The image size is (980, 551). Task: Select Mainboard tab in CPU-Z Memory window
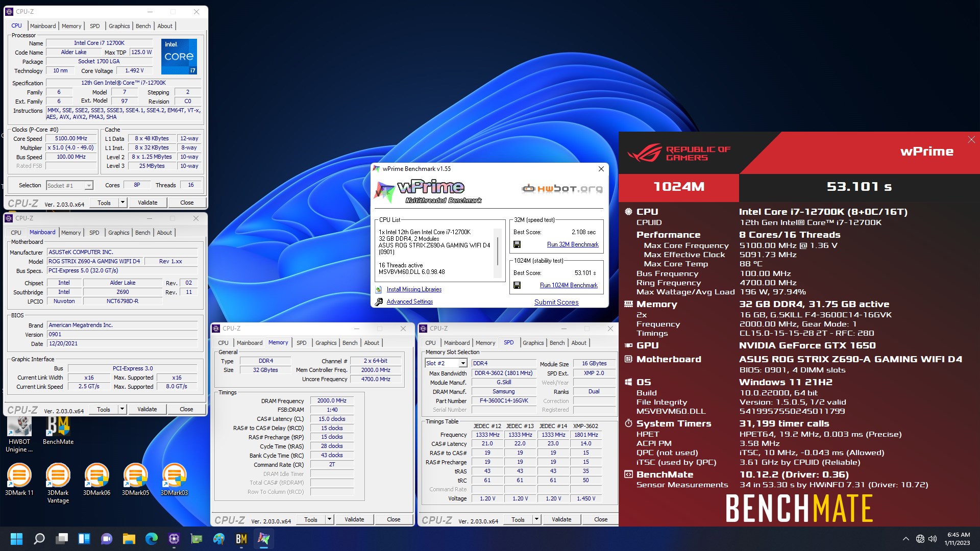pyautogui.click(x=250, y=343)
